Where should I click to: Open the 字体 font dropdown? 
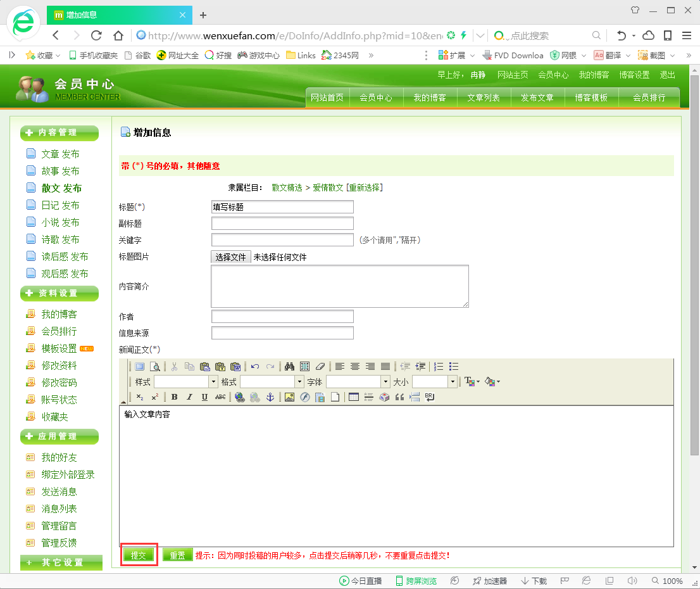pos(385,382)
